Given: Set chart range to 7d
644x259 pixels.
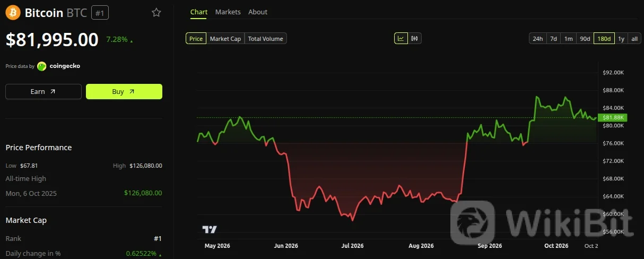Looking at the screenshot, I should pos(553,38).
